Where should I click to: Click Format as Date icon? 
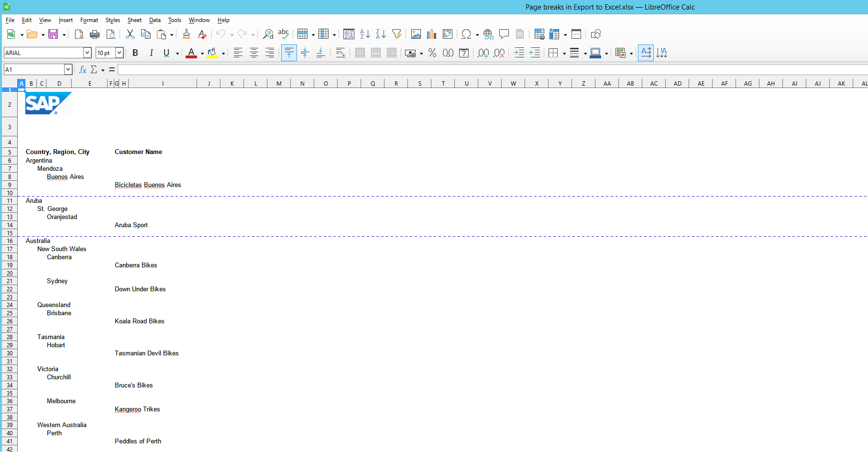[464, 53]
